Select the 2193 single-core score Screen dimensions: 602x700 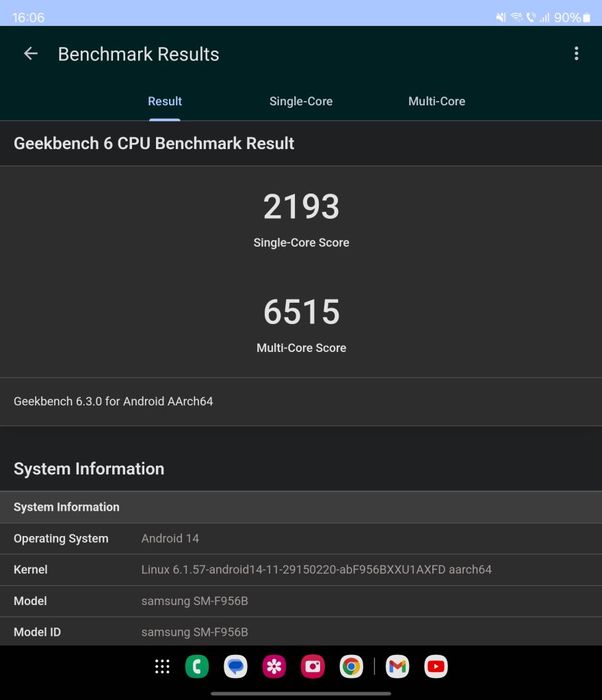[301, 206]
